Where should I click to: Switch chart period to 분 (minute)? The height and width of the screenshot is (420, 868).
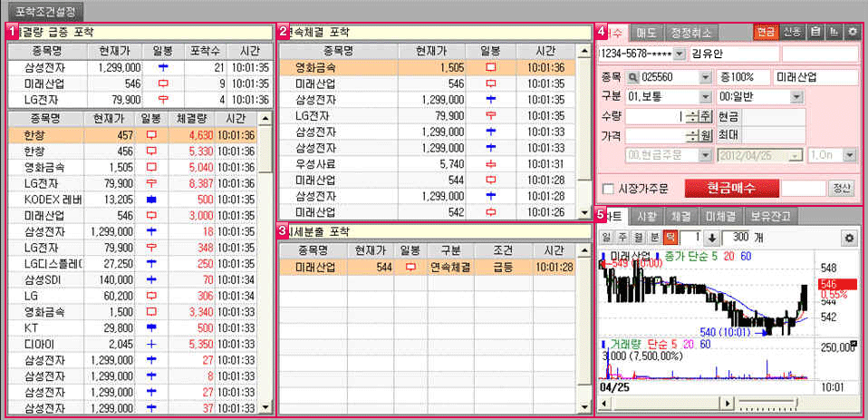click(x=654, y=239)
